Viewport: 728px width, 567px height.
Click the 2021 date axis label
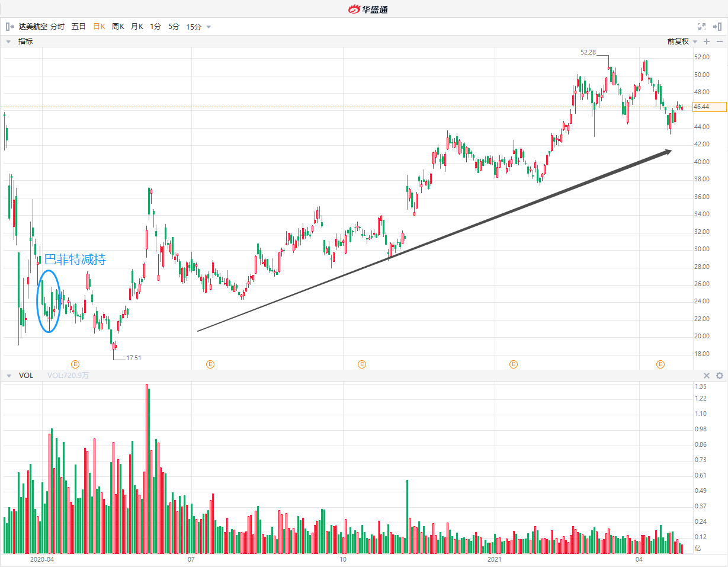495,559
